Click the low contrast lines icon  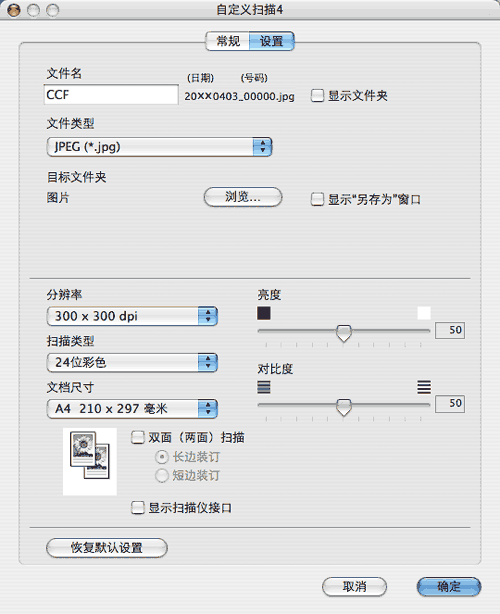pos(264,387)
